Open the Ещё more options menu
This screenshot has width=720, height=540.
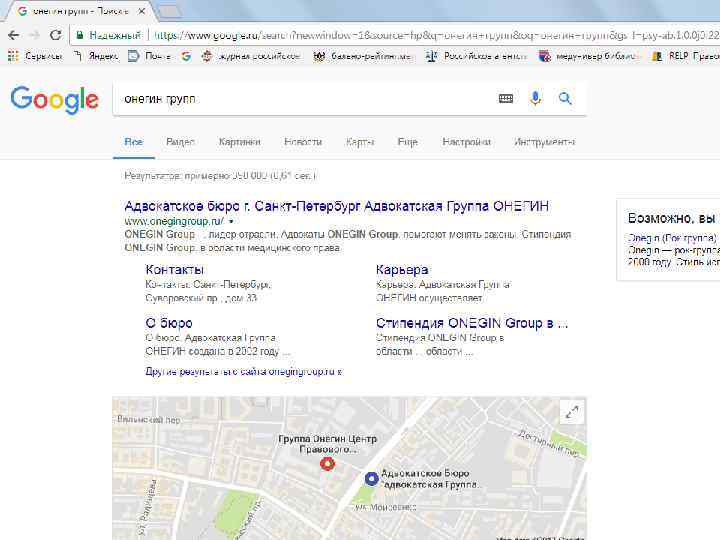(x=407, y=142)
